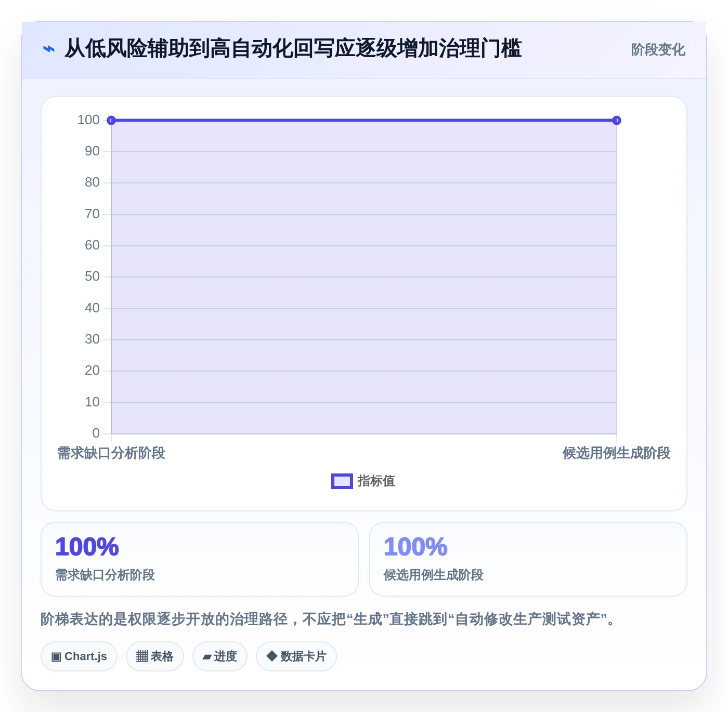This screenshot has width=728, height=712.
Task: Click the 指标值 legend color box
Action: pos(342,481)
